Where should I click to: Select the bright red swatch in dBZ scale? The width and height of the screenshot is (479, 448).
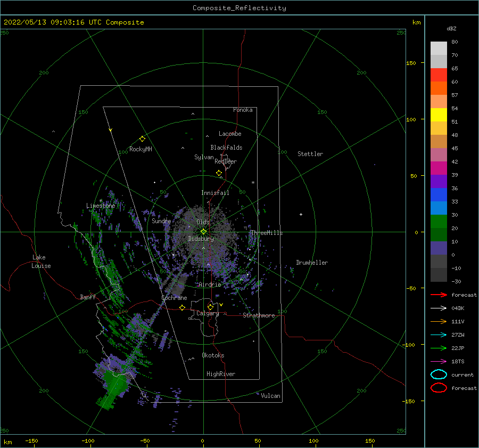439,75
